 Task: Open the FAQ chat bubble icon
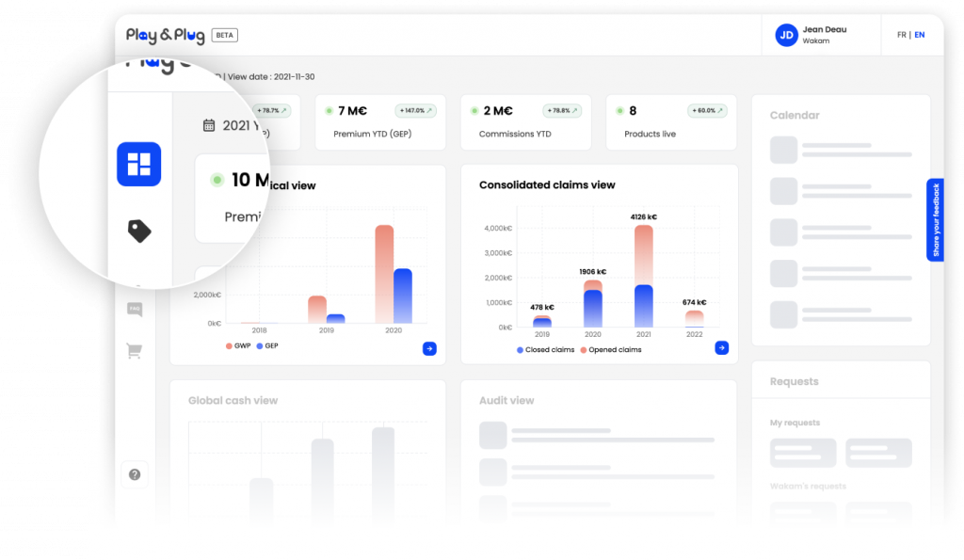coord(135,309)
